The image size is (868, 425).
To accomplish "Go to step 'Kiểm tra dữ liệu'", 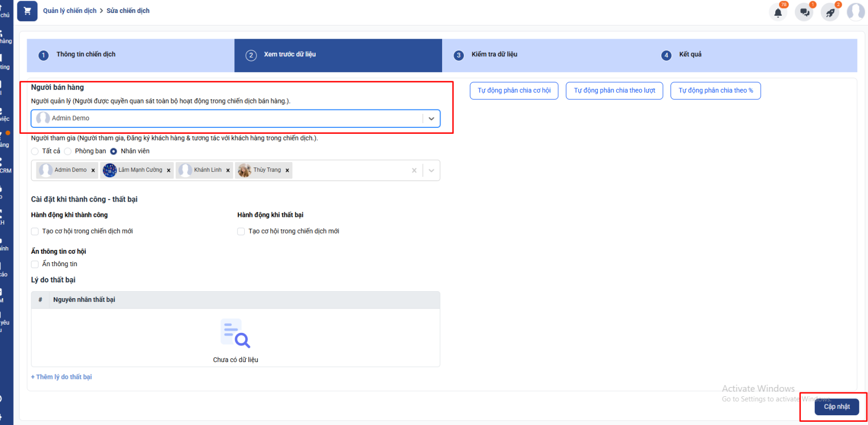I will pos(494,55).
